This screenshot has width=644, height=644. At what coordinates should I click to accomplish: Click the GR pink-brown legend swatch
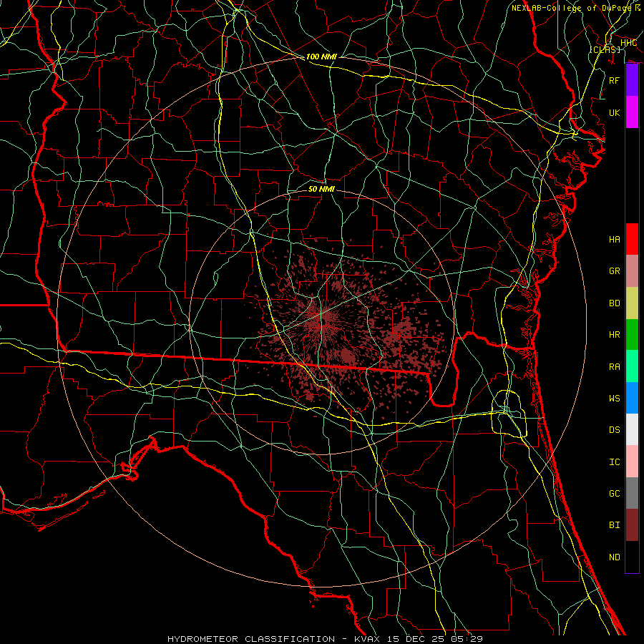[632, 271]
